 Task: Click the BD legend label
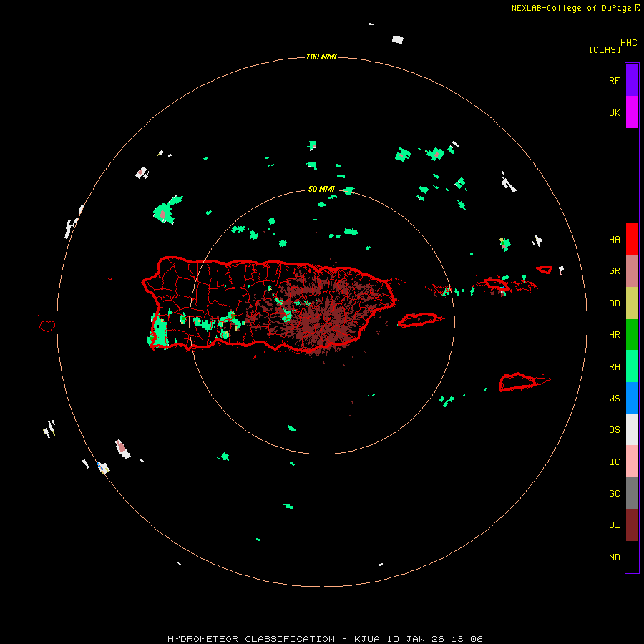coord(614,303)
